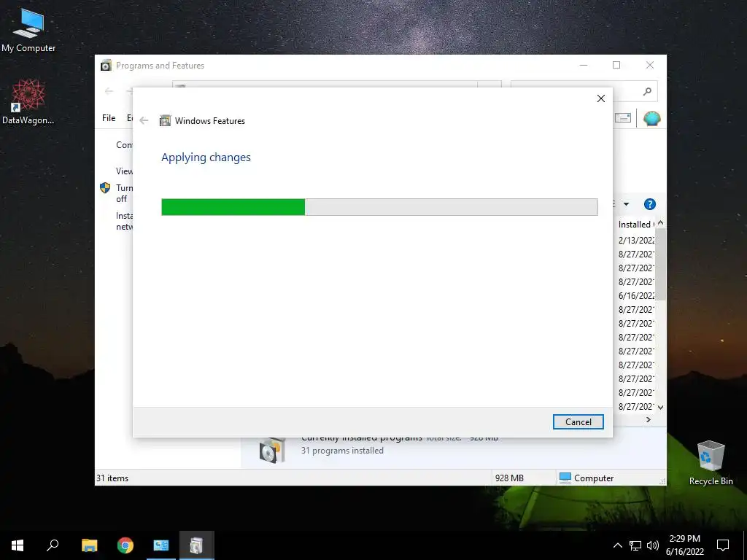Click the Installed On column header

click(635, 225)
